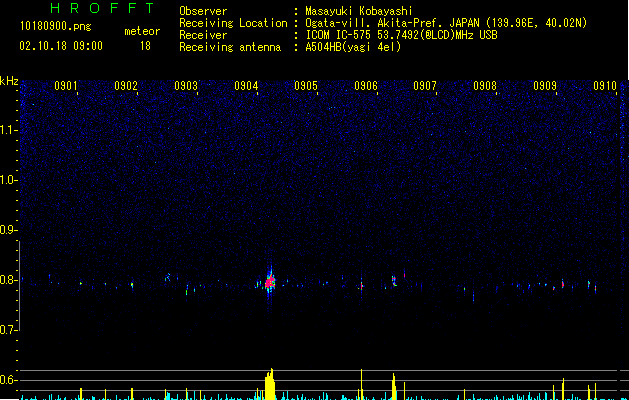Select the ICOM IC-575 receiver text
The width and height of the screenshot is (629, 400).
coord(401,35)
